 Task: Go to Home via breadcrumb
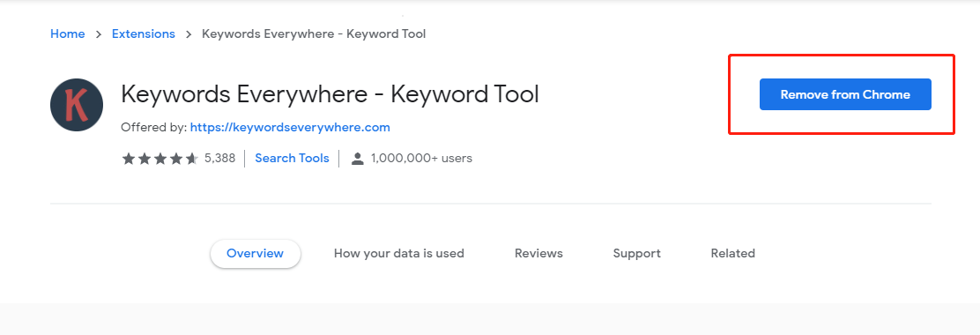[68, 33]
